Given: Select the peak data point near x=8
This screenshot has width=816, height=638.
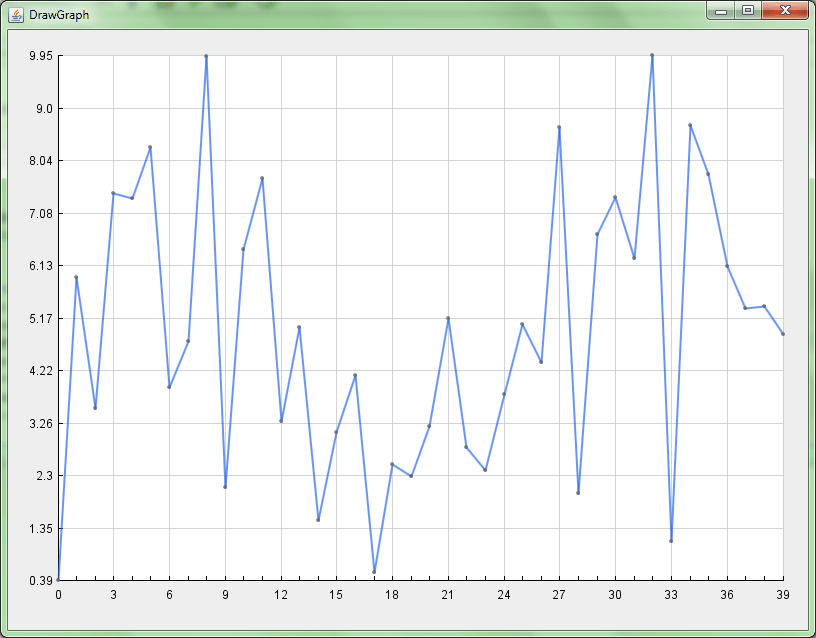Looking at the screenshot, I should tap(207, 56).
